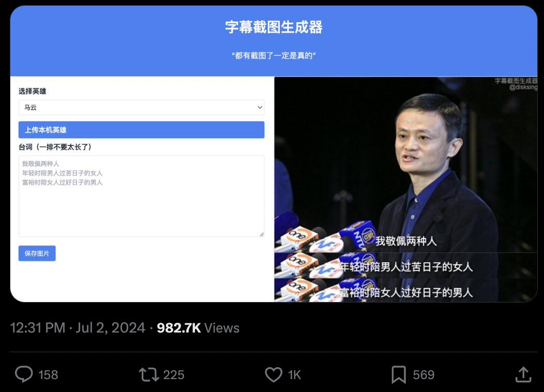Image resolution: width=544 pixels, height=392 pixels.
Task: Open the 12:31 PM · Jul 2, 2024 timestamp
Action: pyautogui.click(x=78, y=328)
